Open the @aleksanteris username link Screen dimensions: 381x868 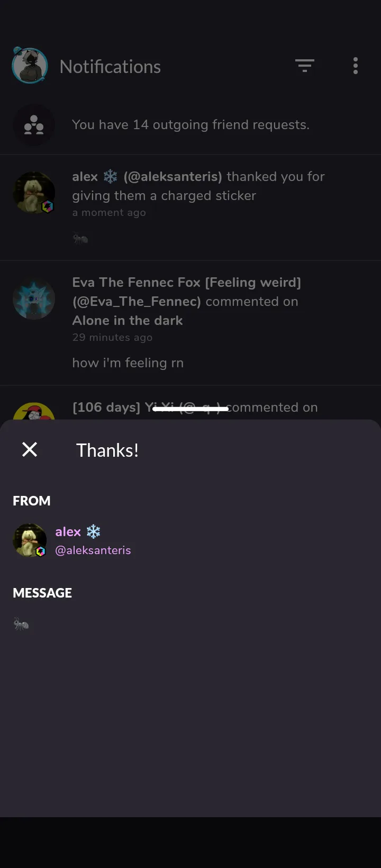pos(93,550)
